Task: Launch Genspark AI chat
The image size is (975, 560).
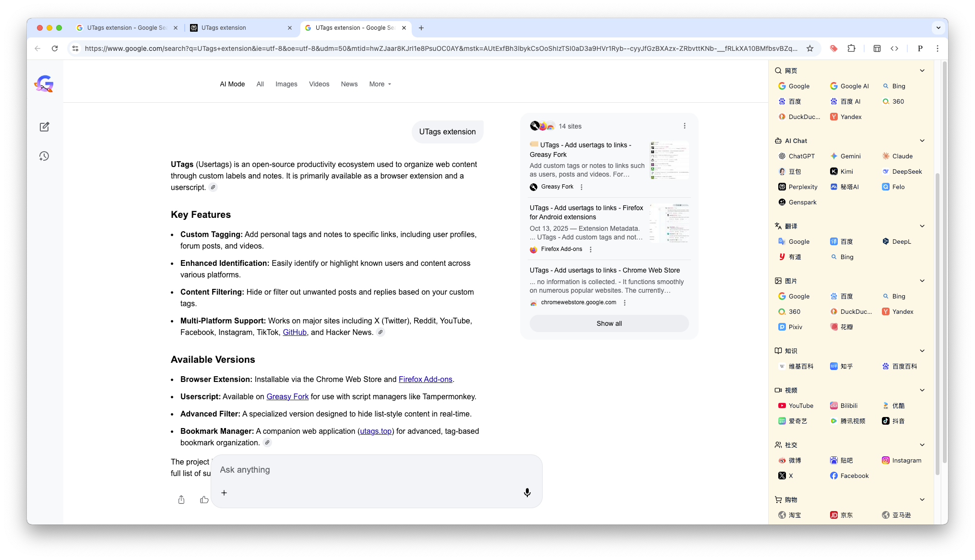Action: tap(802, 202)
